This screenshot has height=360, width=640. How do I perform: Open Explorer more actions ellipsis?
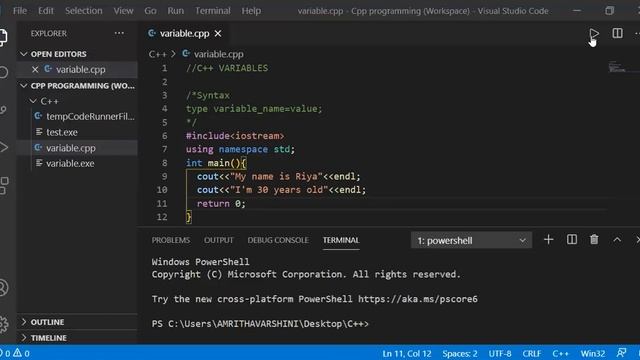coord(119,33)
